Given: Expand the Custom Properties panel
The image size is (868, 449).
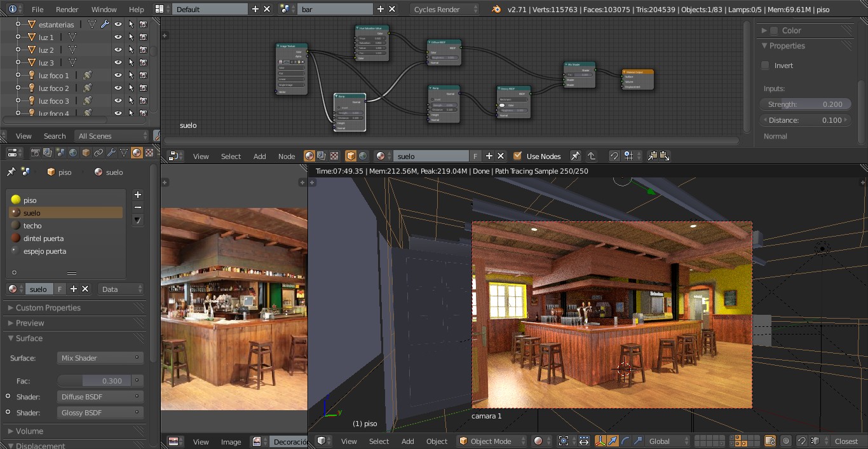Looking at the screenshot, I should (x=48, y=308).
